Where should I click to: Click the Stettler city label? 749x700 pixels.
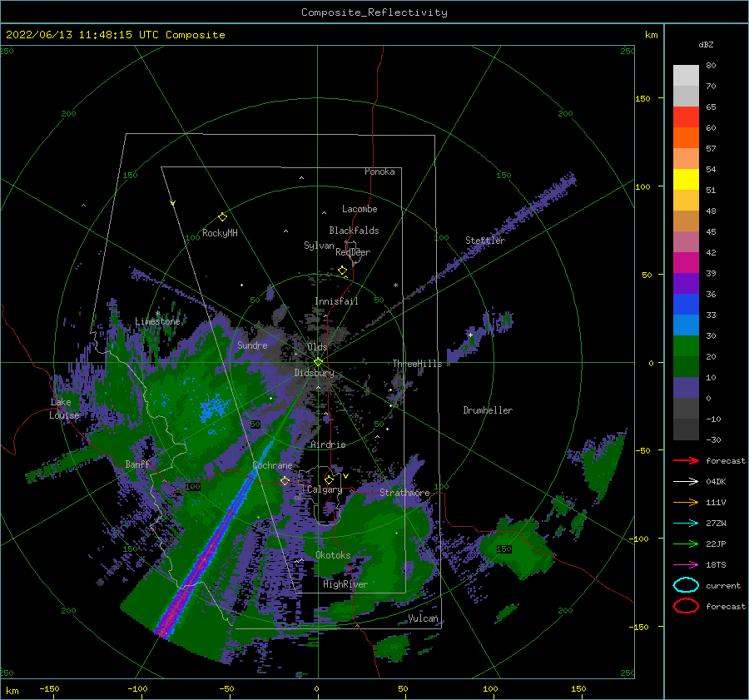pyautogui.click(x=485, y=241)
